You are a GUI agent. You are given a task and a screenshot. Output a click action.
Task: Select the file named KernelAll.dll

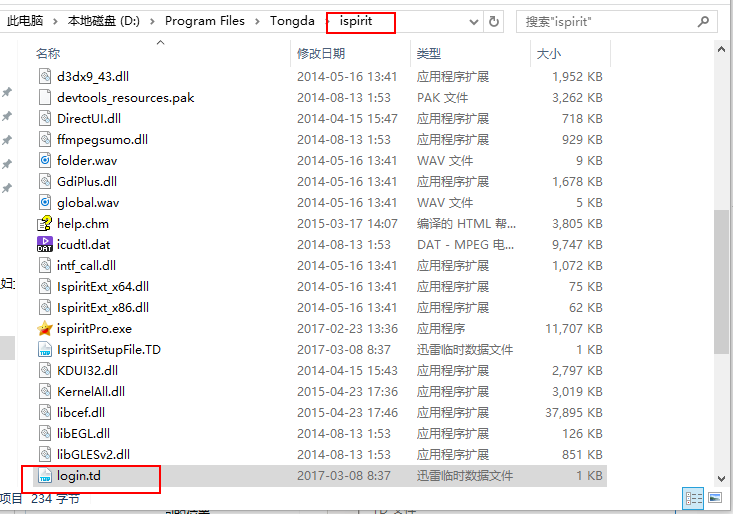(91, 392)
